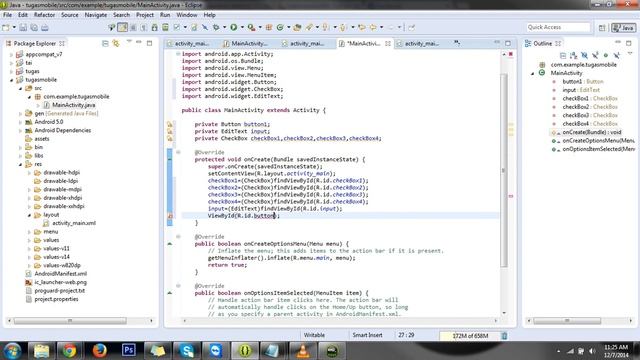
Task: Click the Android SDK Manager icon
Action: pos(154,27)
